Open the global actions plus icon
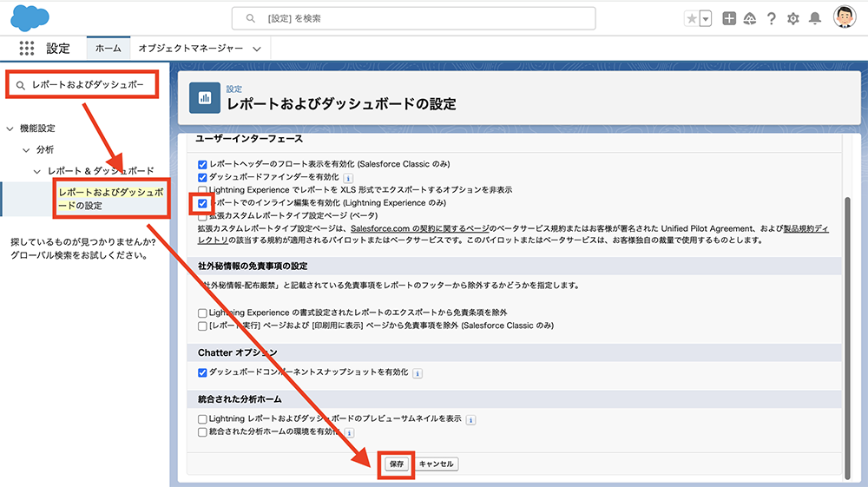Viewport: 868px width, 487px height. click(729, 18)
